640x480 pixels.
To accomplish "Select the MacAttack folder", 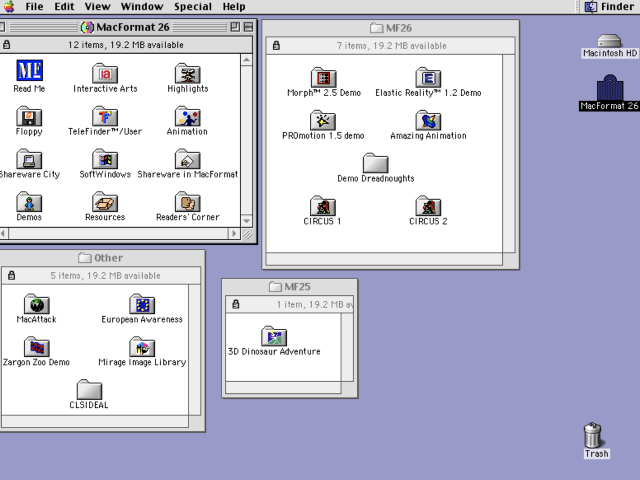I will pos(36,304).
